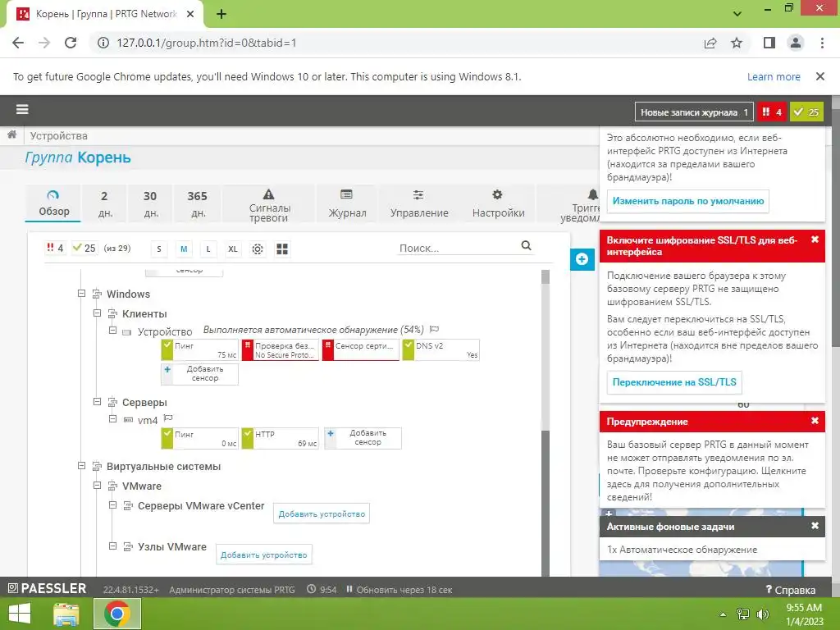Open the Paessler logo link
The height and width of the screenshot is (630, 840).
click(x=47, y=588)
